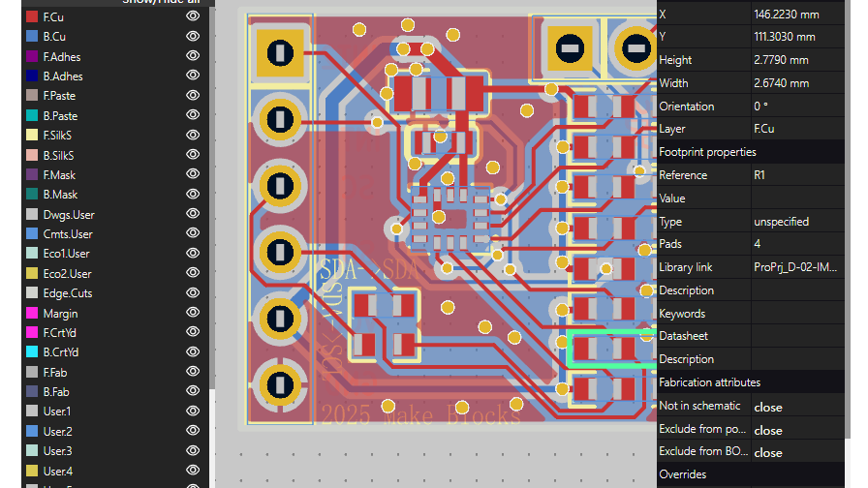Collapse the Fabrication attributes section header
Screen dimensions: 868x488
[x=709, y=382]
